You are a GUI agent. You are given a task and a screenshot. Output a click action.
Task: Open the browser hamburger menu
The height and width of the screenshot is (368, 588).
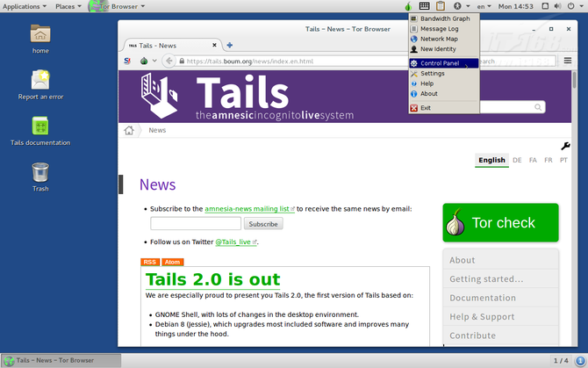point(567,61)
